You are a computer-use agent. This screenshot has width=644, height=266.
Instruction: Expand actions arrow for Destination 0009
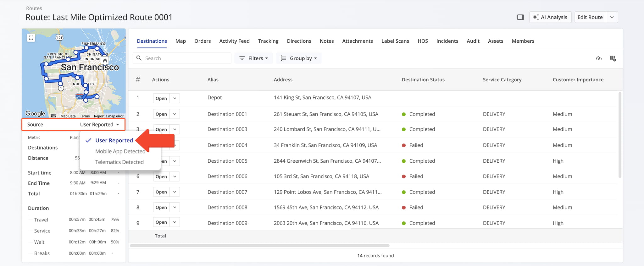(x=175, y=222)
